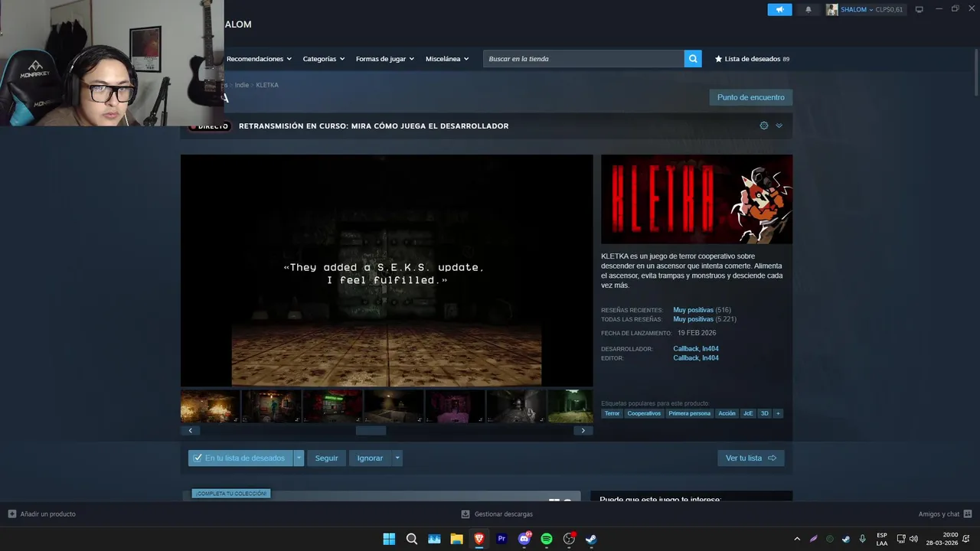Select the Terror tag
980x551 pixels.
(612, 413)
